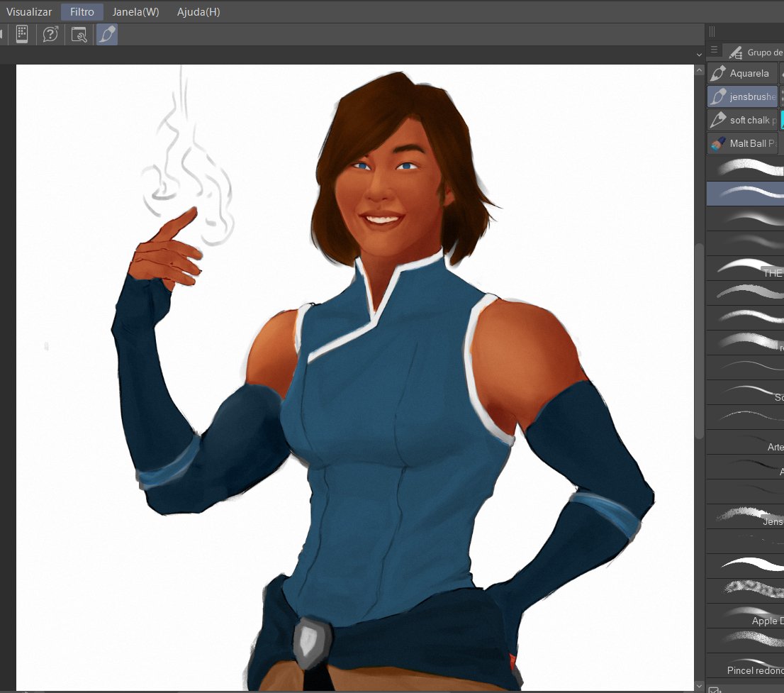Click the canvas scrollbar up arrow

point(699,70)
